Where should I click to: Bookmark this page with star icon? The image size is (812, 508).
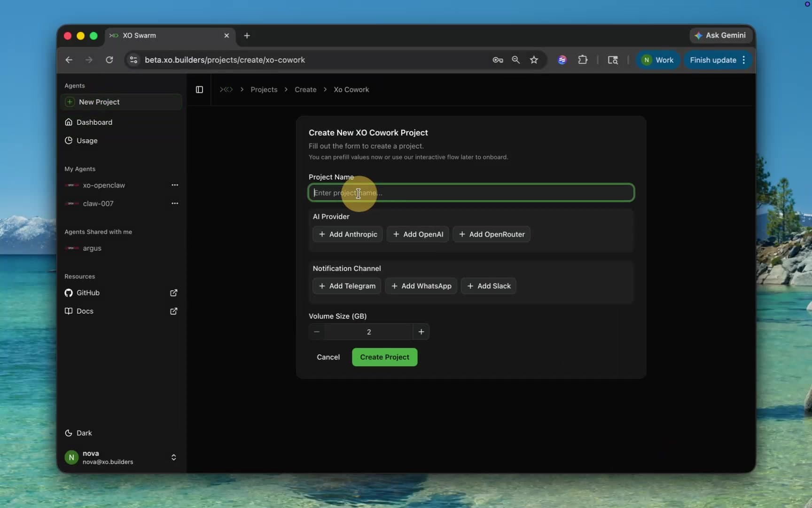click(534, 60)
